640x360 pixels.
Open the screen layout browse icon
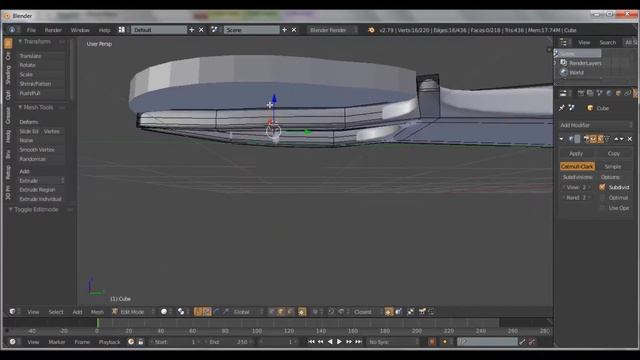(x=122, y=30)
